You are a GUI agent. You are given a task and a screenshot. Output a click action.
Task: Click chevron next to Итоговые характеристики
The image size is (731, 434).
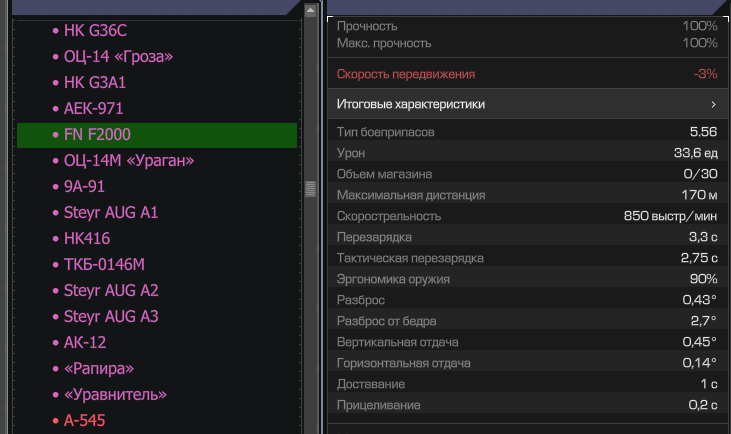pos(713,104)
